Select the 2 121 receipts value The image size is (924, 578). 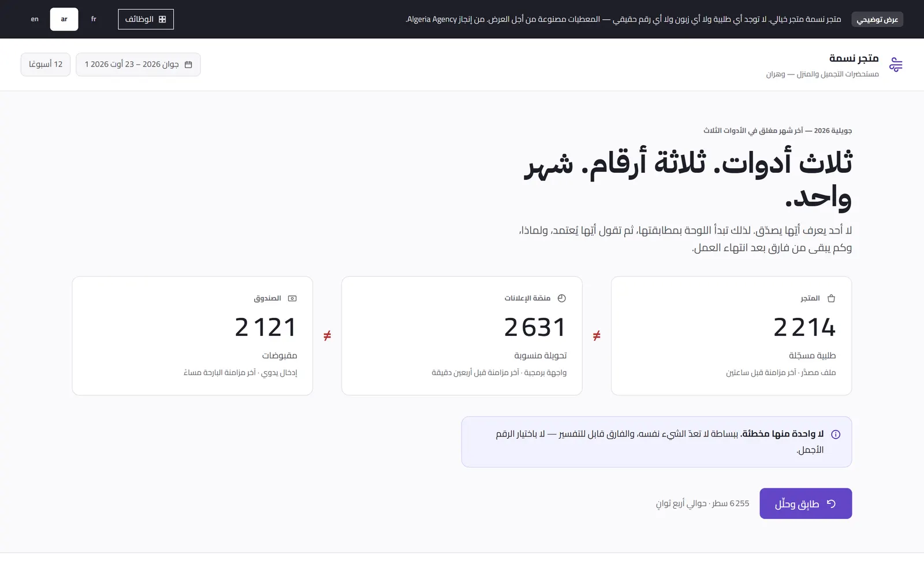click(266, 327)
